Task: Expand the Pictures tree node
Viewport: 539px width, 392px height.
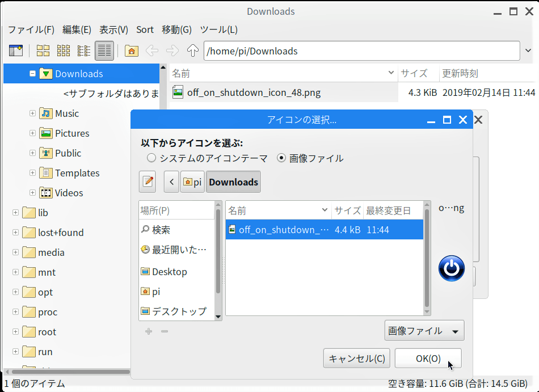Action: coord(32,133)
